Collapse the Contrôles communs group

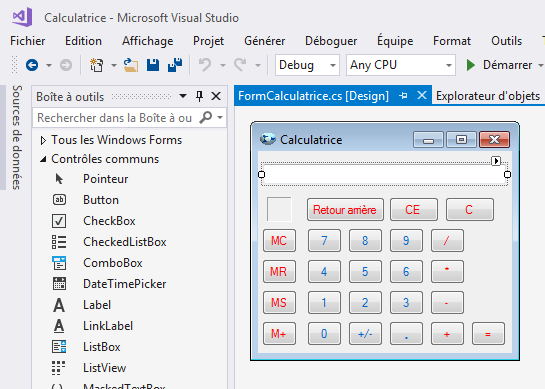[x=43, y=159]
